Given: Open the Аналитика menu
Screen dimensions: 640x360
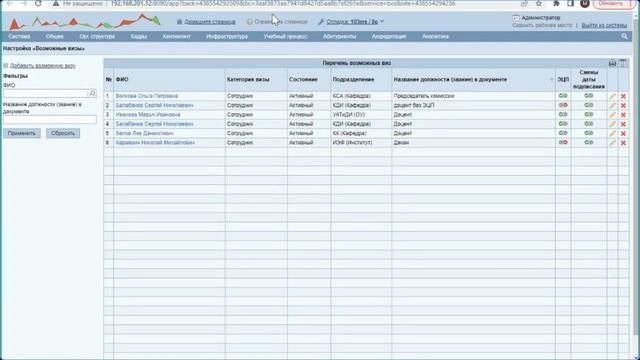Looking at the screenshot, I should (x=436, y=36).
